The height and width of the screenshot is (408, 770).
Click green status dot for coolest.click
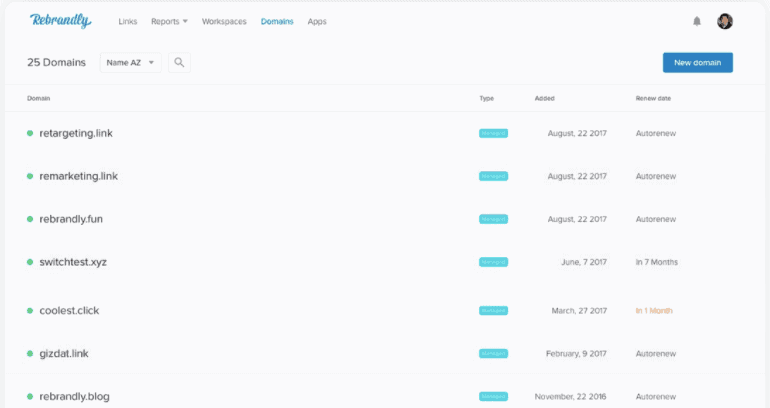pos(30,310)
